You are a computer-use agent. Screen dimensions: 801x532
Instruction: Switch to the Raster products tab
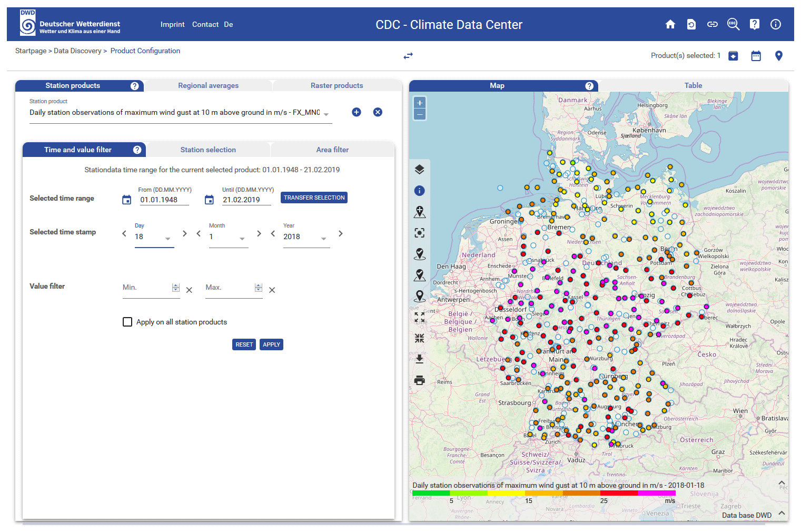click(337, 85)
